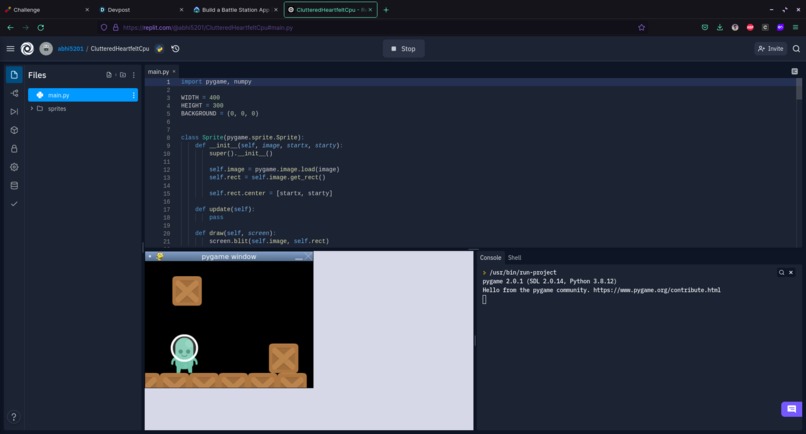
Task: Switch to the Shell tab
Action: coord(515,258)
